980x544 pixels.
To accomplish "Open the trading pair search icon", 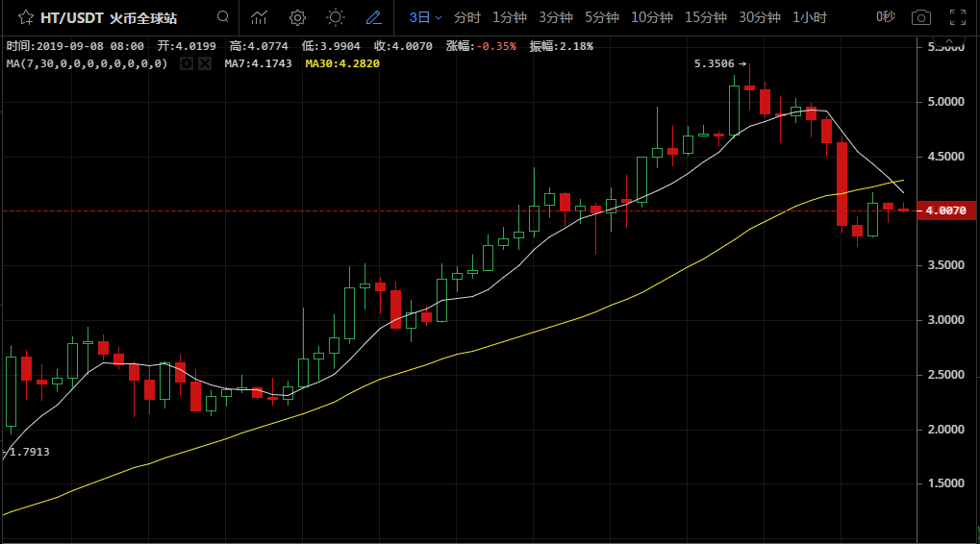I will pos(222,17).
